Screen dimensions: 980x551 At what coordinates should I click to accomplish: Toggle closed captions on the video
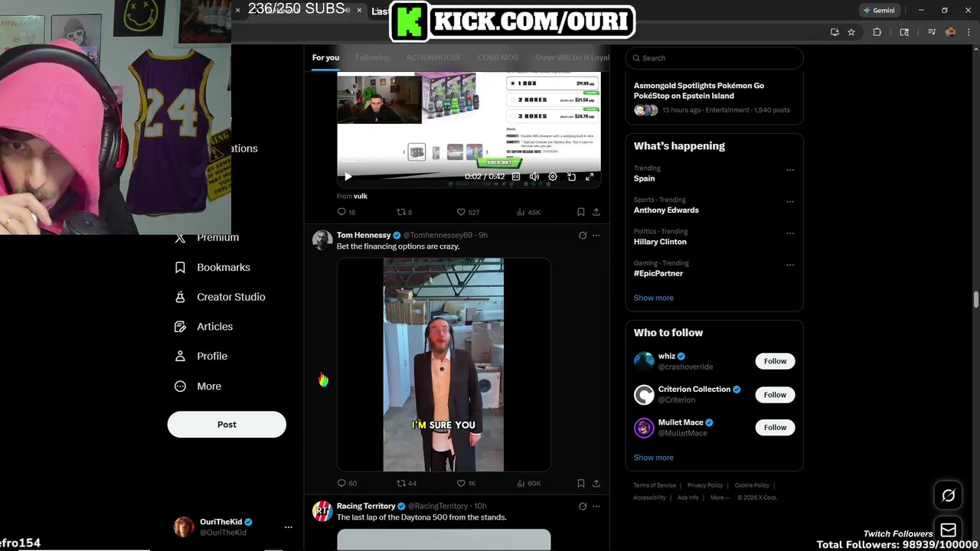[516, 177]
